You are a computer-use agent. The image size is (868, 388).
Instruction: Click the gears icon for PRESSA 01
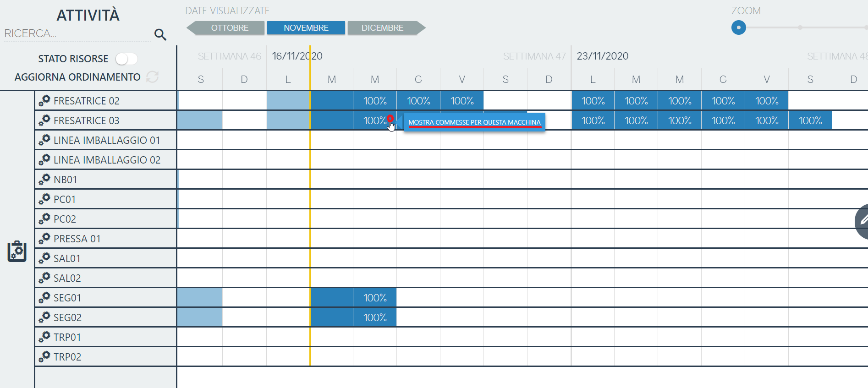[44, 239]
